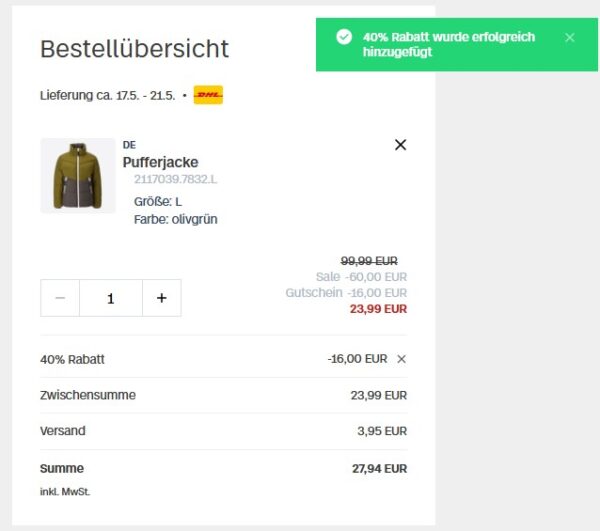This screenshot has width=600, height=531.
Task: Remove the 40% Rabatt coupon
Action: tap(402, 359)
